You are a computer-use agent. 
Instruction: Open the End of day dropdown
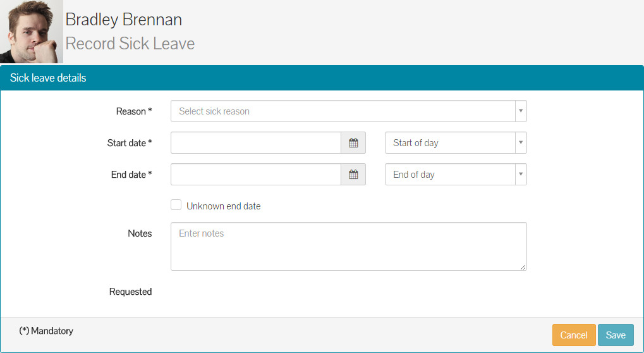tap(456, 175)
